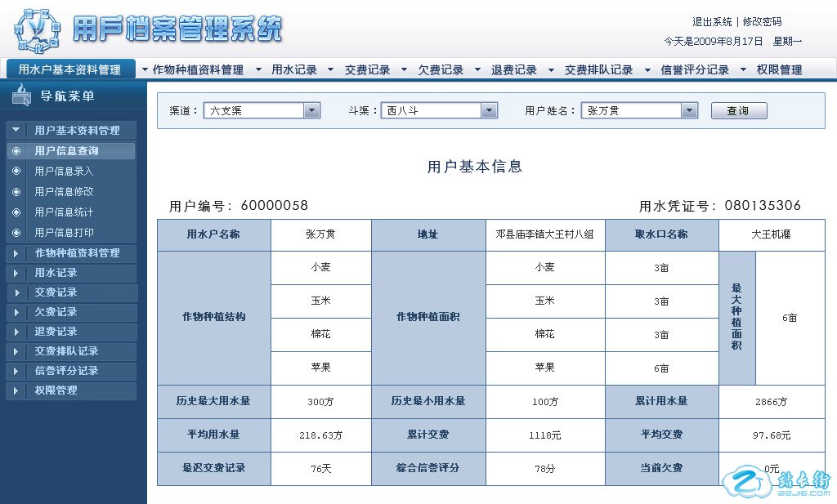The width and height of the screenshot is (837, 504).
Task: Collapse the 用户基本资料管理 sidebar section
Action: (16, 130)
